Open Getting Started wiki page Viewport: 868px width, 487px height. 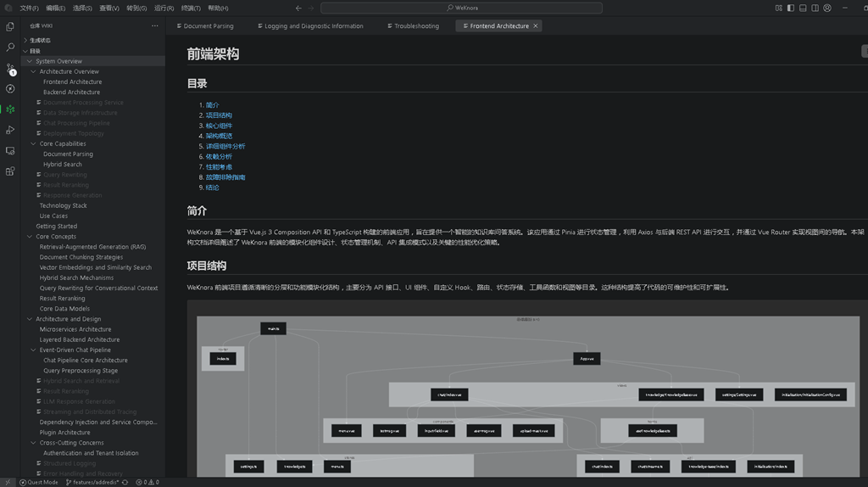57,226
